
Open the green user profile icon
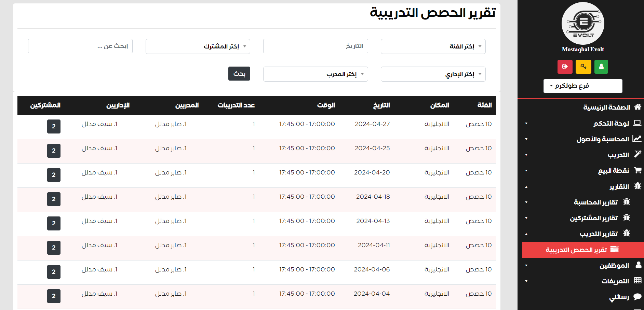(601, 67)
